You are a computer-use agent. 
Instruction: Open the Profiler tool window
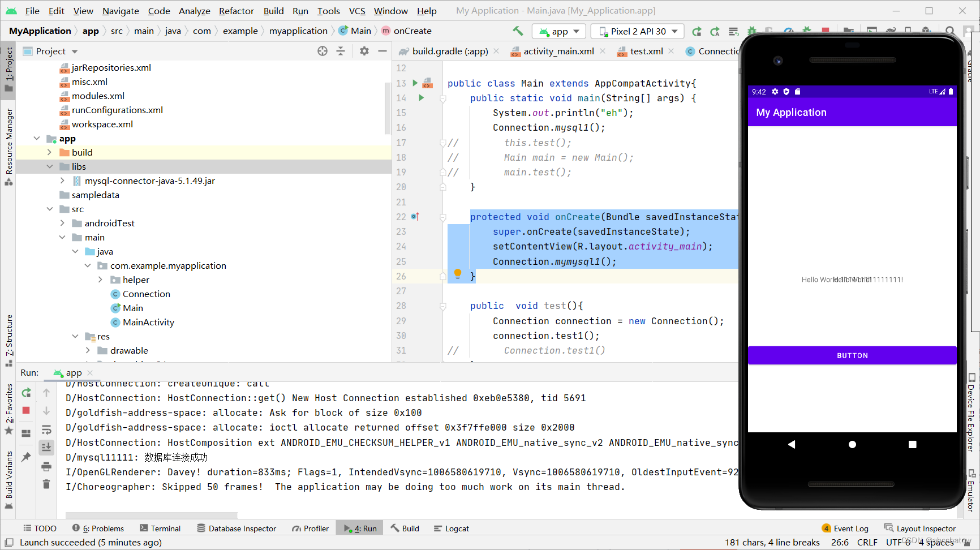(x=310, y=528)
